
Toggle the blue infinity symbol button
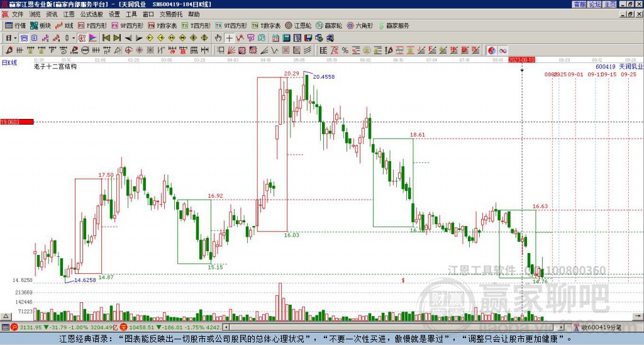(x=502, y=50)
